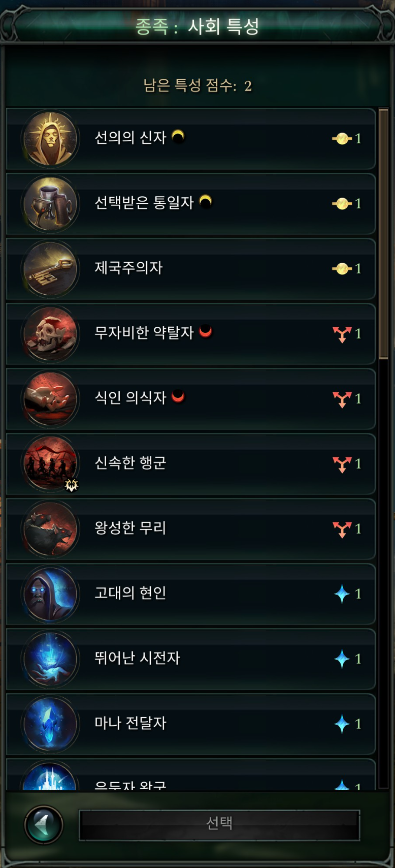This screenshot has width=395, height=868.
Task: Click the 선택받은 통일자 goblet icon
Action: pyautogui.click(x=50, y=204)
